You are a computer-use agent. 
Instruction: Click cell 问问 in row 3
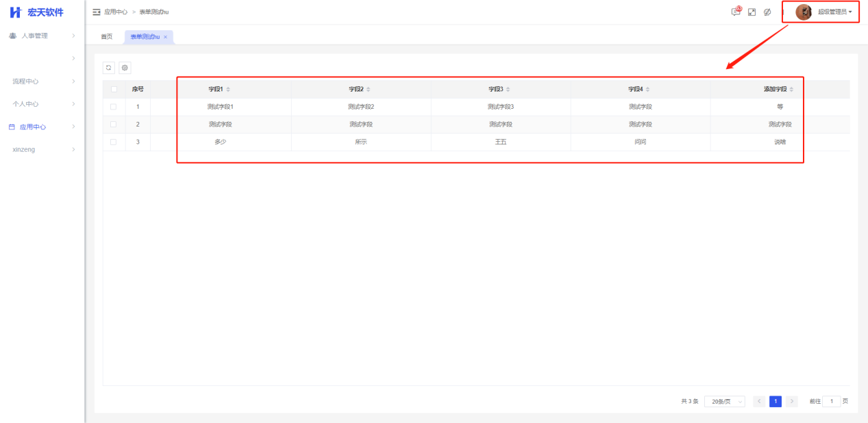coord(641,142)
